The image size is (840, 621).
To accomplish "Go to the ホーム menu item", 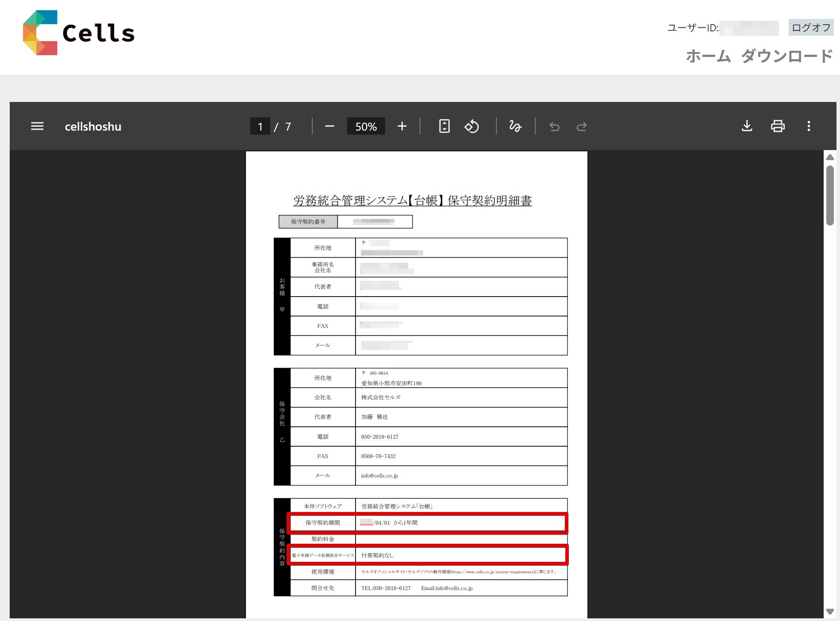I will (708, 56).
